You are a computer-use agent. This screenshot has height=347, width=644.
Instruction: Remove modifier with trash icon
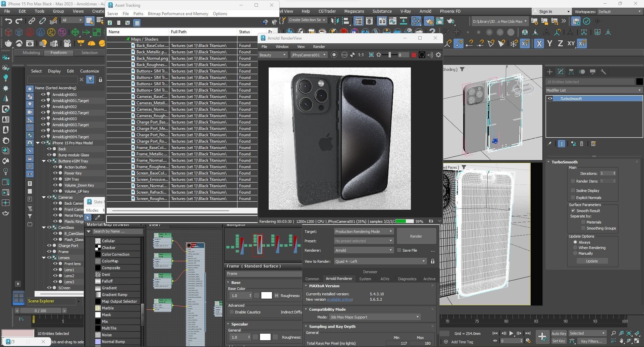click(x=582, y=144)
